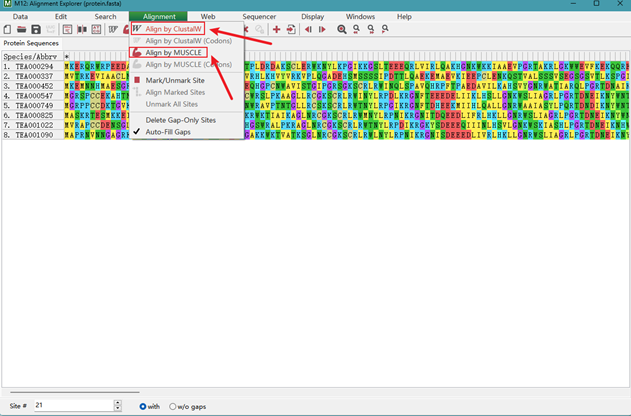The width and height of the screenshot is (631, 416).
Task: Select sequence row TEA000337
Action: coord(32,76)
